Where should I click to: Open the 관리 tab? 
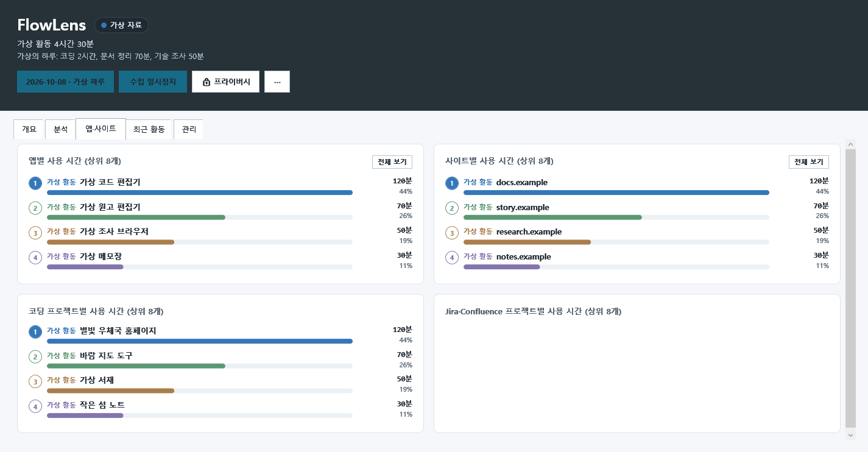(x=189, y=129)
